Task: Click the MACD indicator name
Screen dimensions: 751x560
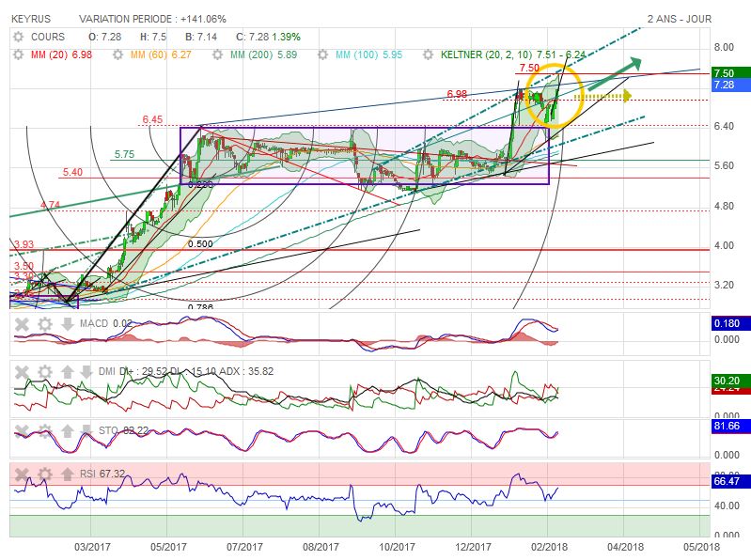Action: pos(94,323)
